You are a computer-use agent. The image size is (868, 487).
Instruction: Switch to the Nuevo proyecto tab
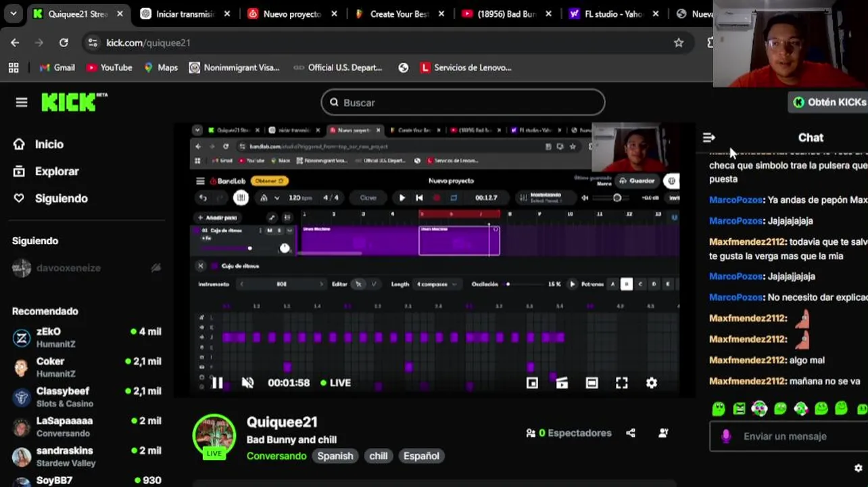click(x=293, y=14)
